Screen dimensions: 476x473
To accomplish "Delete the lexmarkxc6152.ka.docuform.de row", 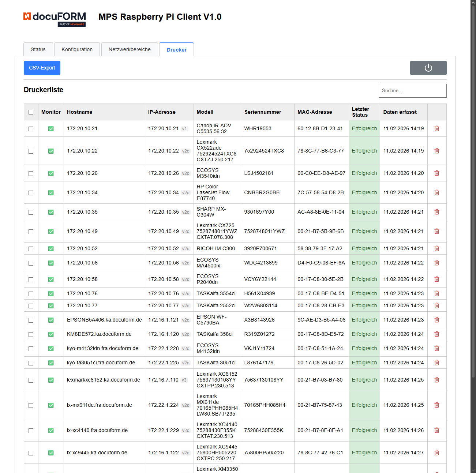I will tap(436, 380).
